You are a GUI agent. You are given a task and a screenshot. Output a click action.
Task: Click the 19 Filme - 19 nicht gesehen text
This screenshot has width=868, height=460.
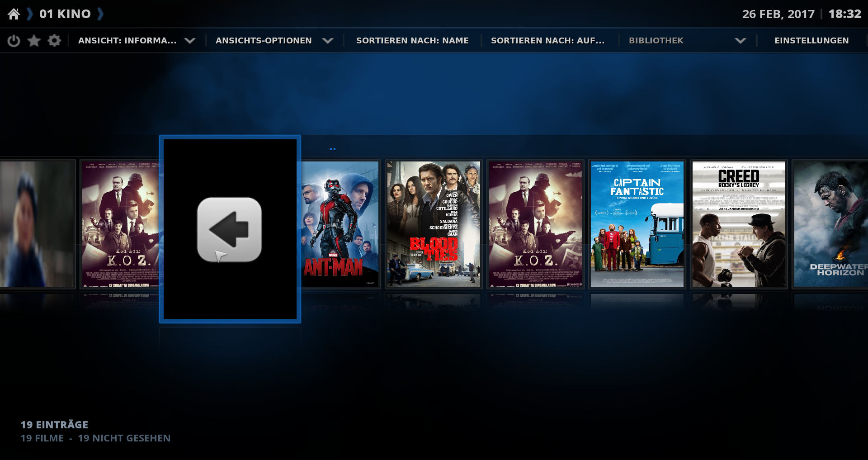[95, 438]
